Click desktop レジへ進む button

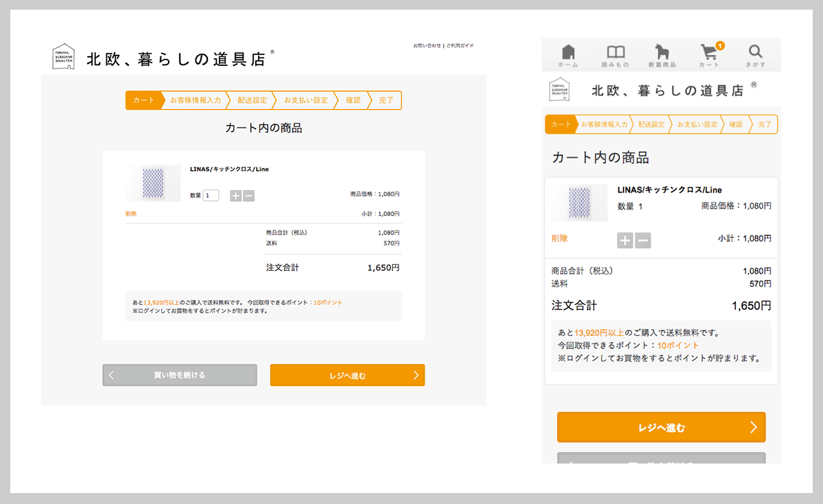(348, 375)
